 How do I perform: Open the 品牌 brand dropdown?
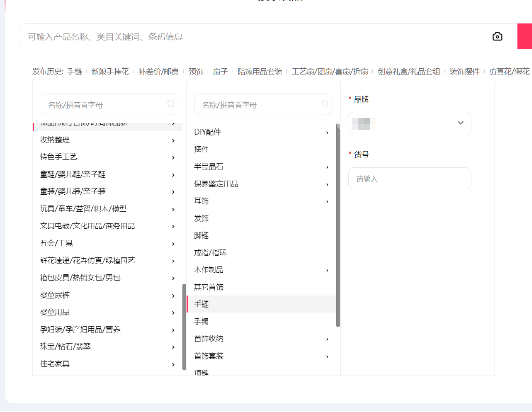[409, 123]
